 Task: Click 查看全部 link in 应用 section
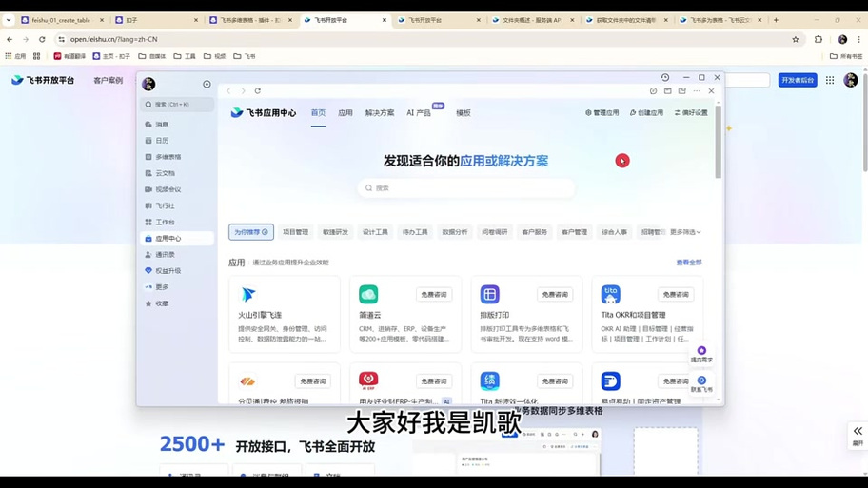click(x=689, y=263)
